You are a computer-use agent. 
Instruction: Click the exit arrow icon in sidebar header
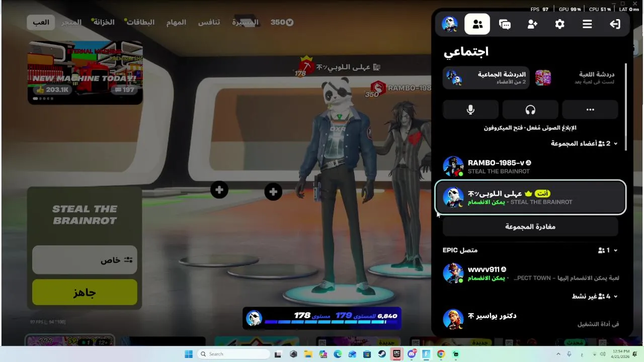(x=615, y=24)
